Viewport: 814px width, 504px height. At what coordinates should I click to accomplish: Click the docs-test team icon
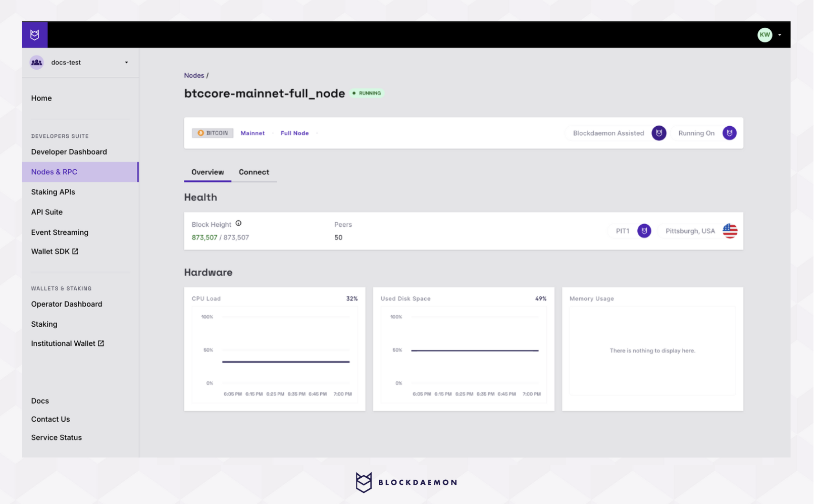(37, 63)
